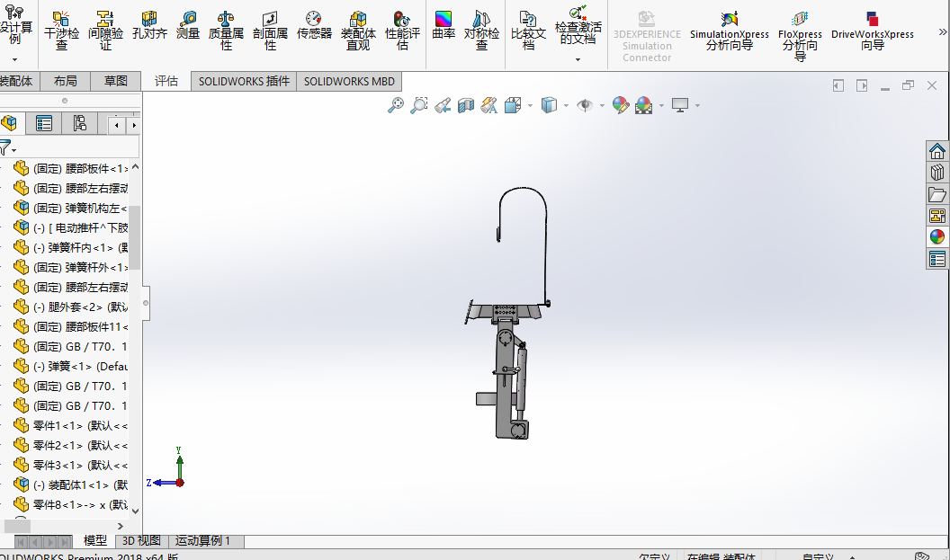
Task: Open the 孔对齐 hole alignment tool
Action: [149, 25]
